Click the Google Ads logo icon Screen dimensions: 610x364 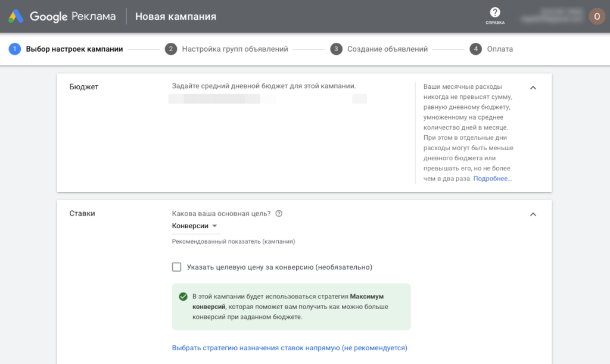(x=16, y=16)
